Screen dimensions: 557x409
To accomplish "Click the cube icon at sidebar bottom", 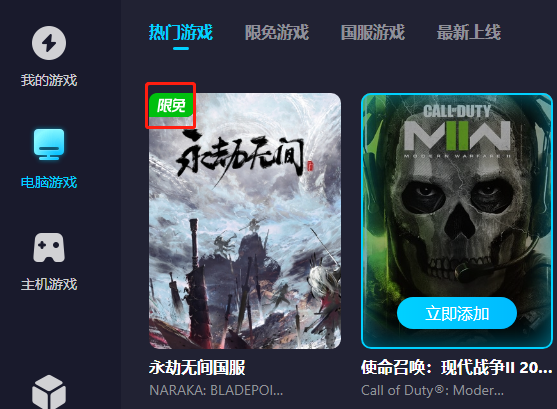I will 49,392.
